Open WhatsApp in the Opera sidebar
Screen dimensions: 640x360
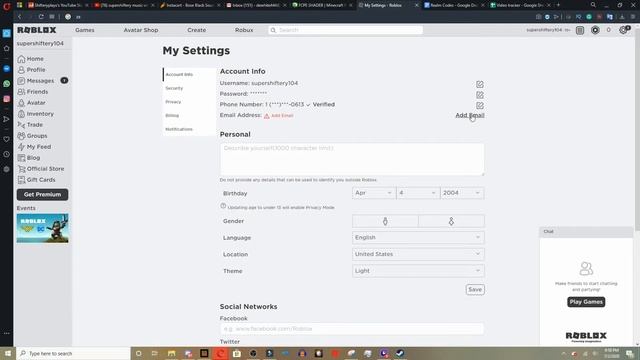pyautogui.click(x=7, y=84)
